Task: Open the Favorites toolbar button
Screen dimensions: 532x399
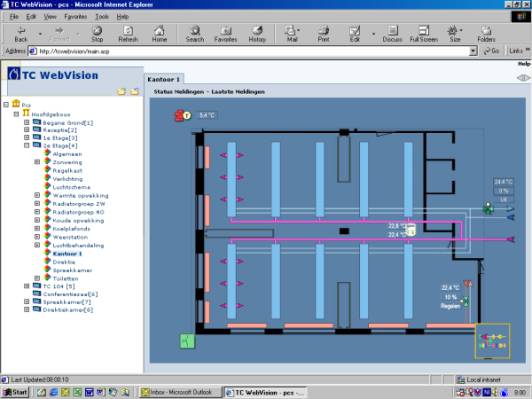Action: pyautogui.click(x=226, y=34)
